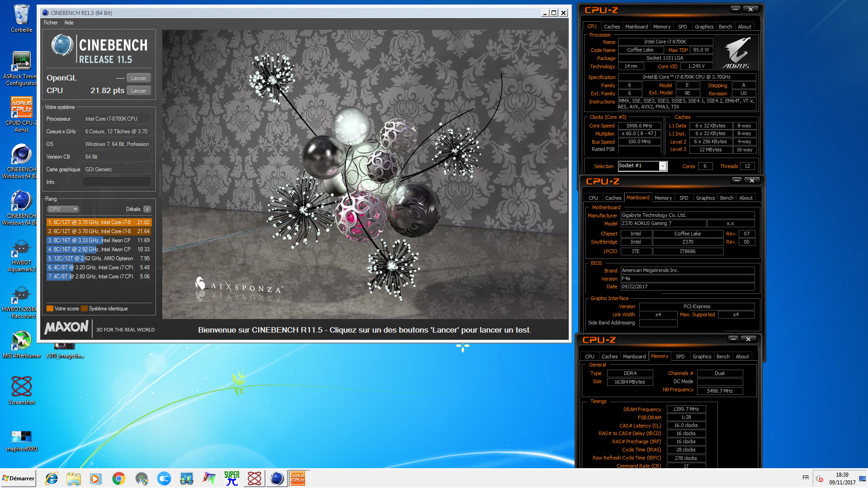Viewport: 868px width, 488px height.
Task: Click the Votre score orange swatch
Action: point(50,309)
